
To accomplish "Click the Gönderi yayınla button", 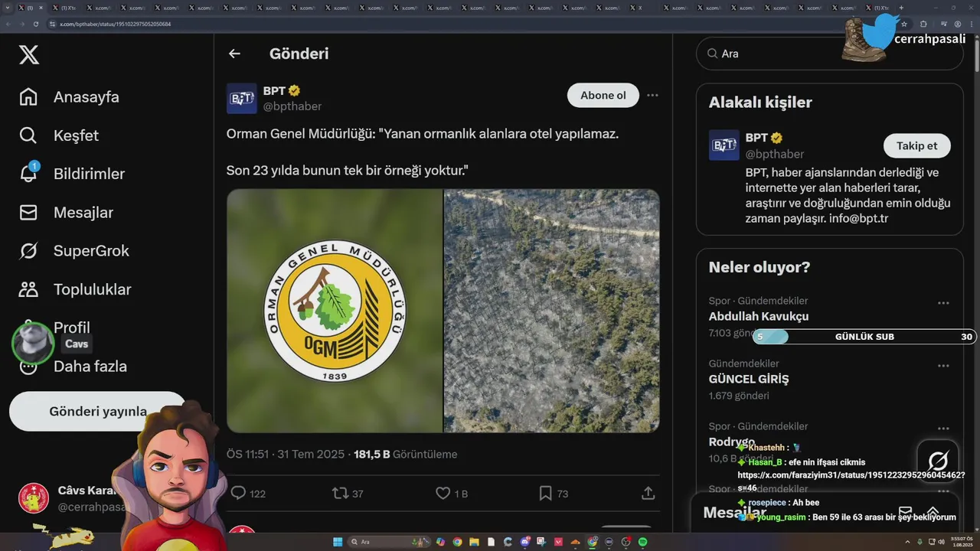I will coord(98,411).
